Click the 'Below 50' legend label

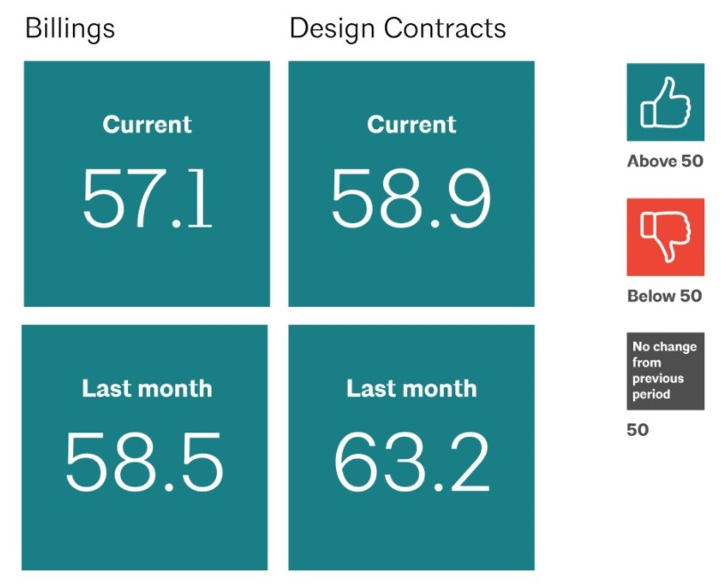click(665, 296)
